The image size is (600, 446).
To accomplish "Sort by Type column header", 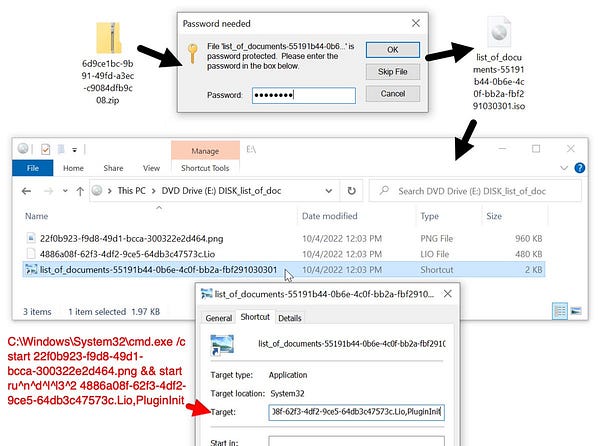I will 429,216.
